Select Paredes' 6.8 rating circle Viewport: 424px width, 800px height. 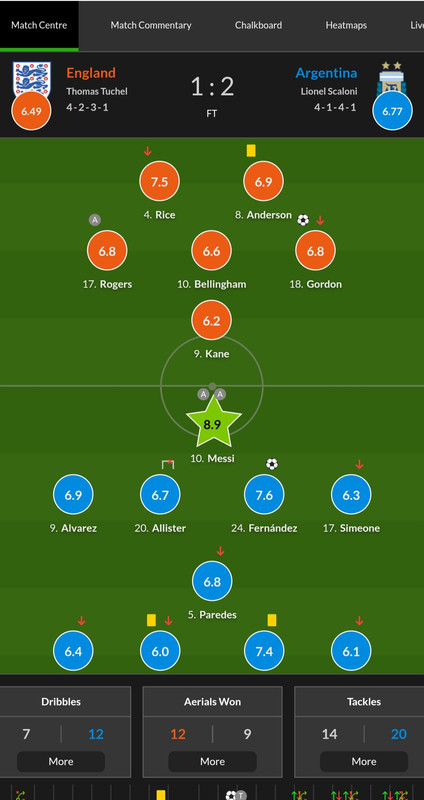(212, 581)
